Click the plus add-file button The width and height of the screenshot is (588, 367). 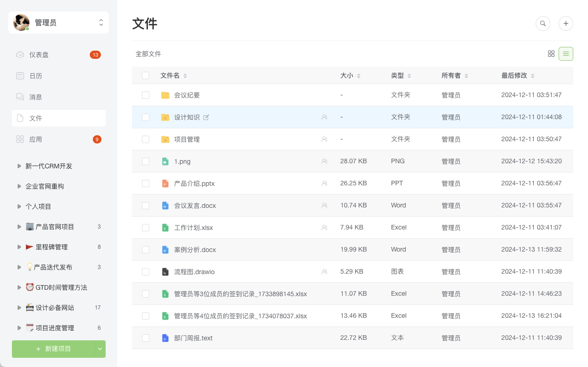(x=565, y=23)
